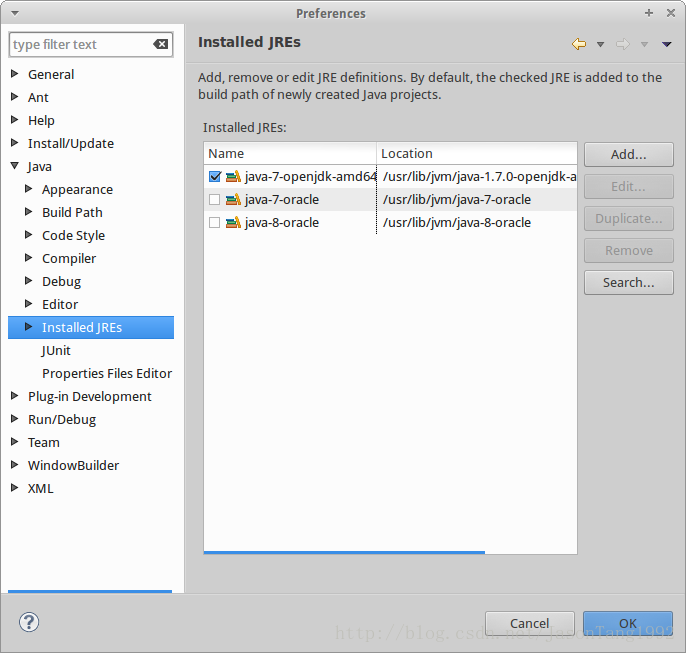Viewport: 686px width, 653px height.
Task: Click the Edit... button
Action: (x=629, y=187)
